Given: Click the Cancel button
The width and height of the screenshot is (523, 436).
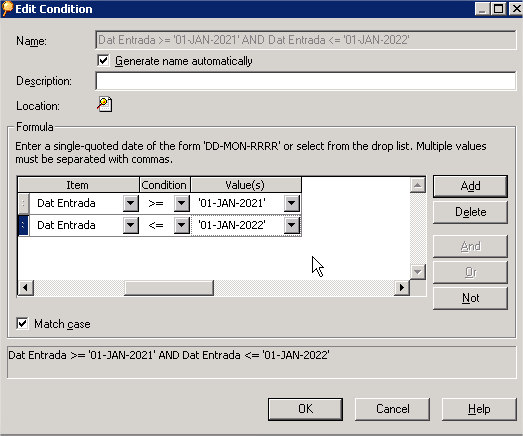Looking at the screenshot, I should tap(392, 409).
